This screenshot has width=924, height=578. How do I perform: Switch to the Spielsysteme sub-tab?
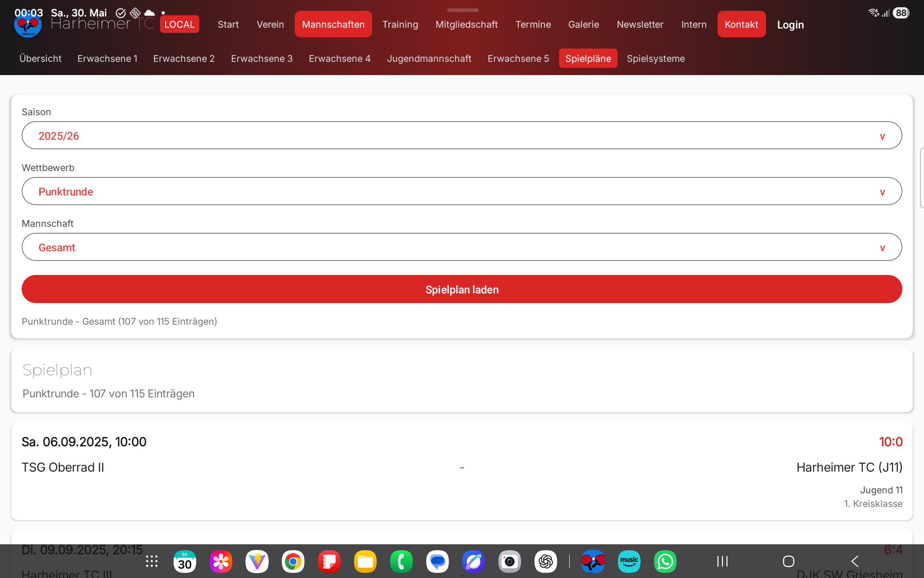pyautogui.click(x=656, y=58)
